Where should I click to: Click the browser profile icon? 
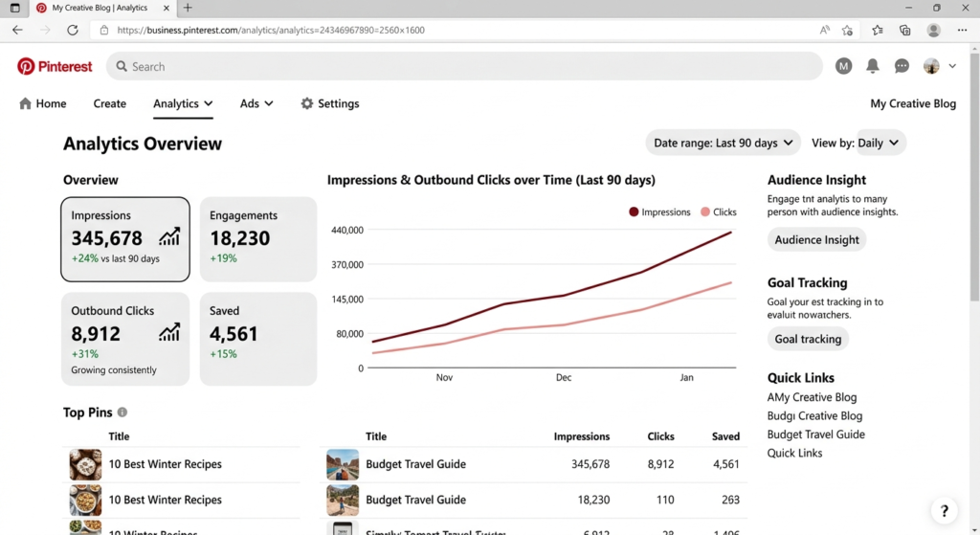coord(934,30)
